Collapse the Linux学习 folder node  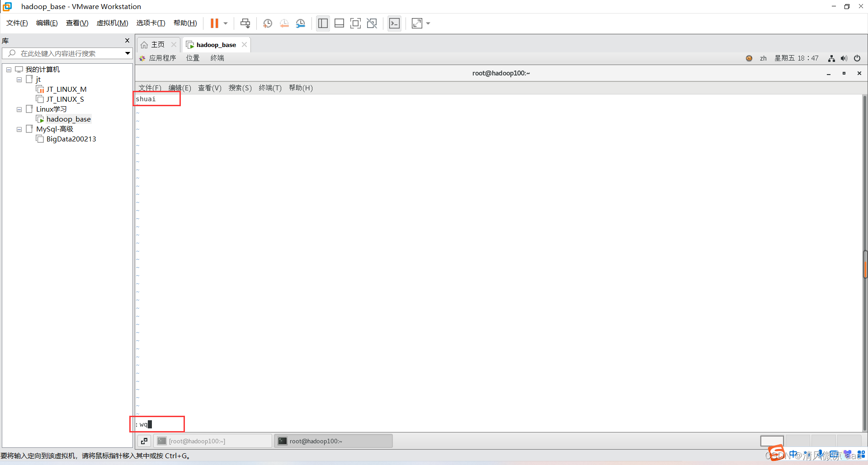19,109
